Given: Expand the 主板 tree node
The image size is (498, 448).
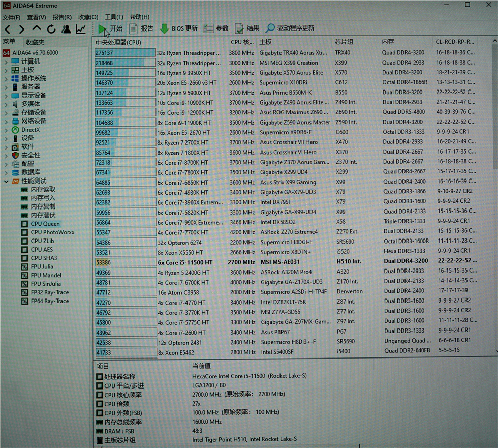Looking at the screenshot, I should click(6, 70).
